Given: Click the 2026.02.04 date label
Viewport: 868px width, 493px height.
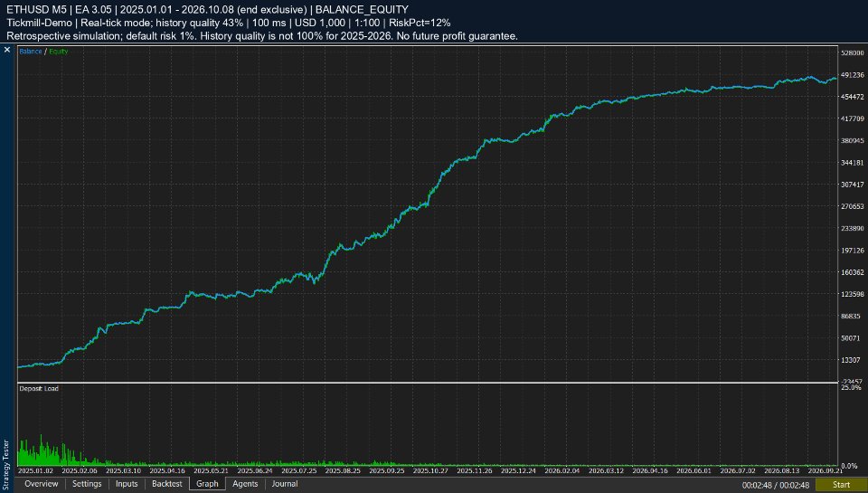Looking at the screenshot, I should point(561,471).
